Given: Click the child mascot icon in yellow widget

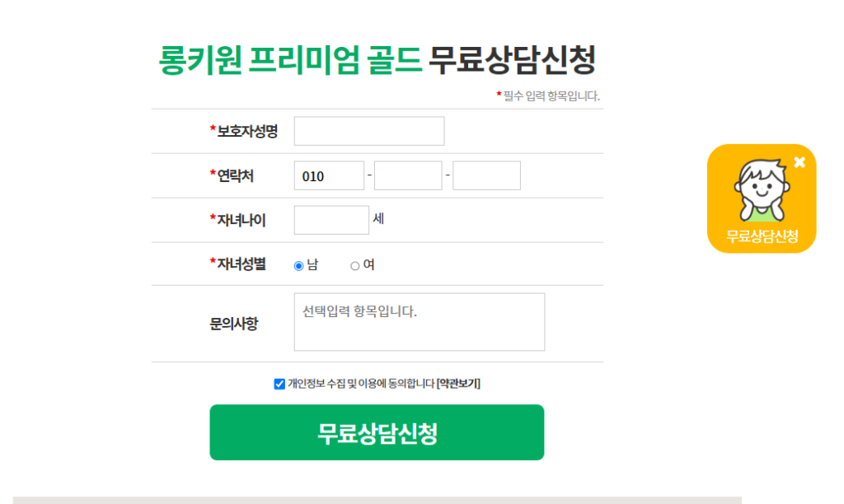Looking at the screenshot, I should tap(762, 190).
